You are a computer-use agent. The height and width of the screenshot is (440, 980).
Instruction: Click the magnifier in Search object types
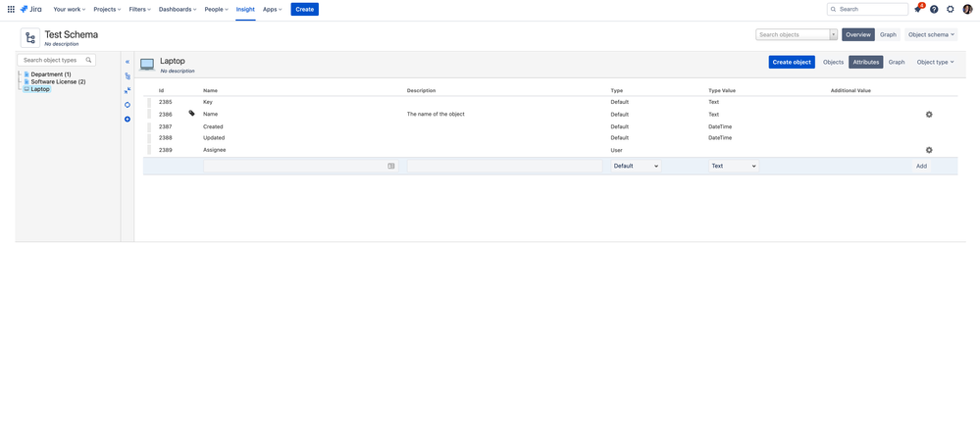[88, 60]
